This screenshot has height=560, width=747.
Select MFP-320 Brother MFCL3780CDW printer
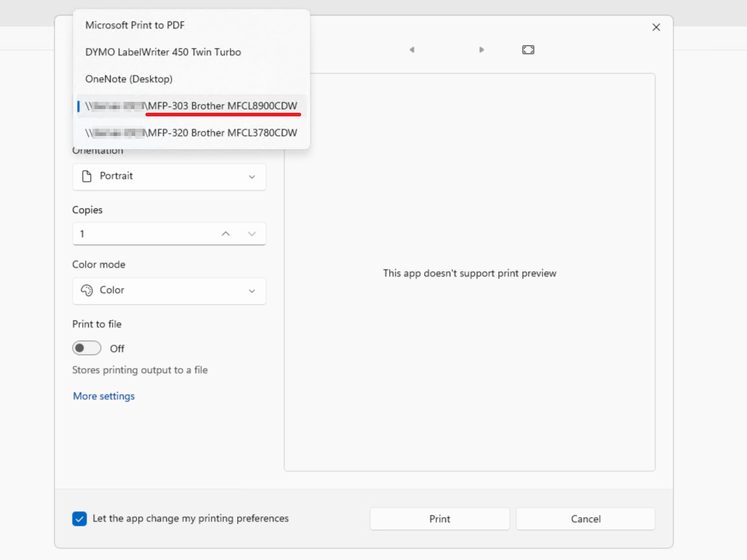pyautogui.click(x=191, y=133)
